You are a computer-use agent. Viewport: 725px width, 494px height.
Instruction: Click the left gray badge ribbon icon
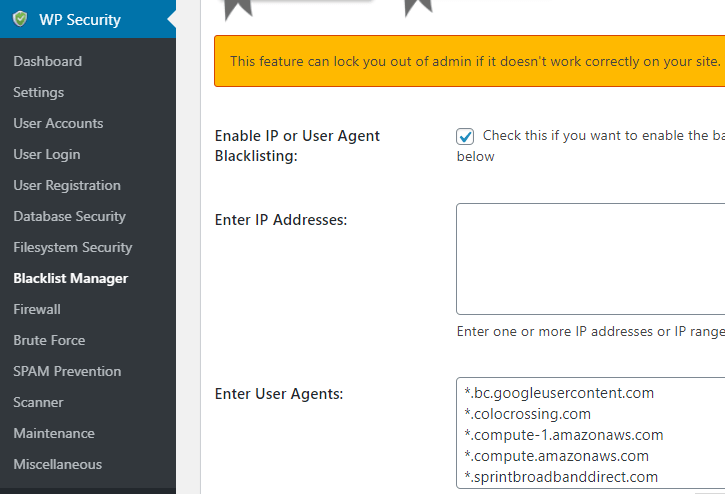[238, 9]
